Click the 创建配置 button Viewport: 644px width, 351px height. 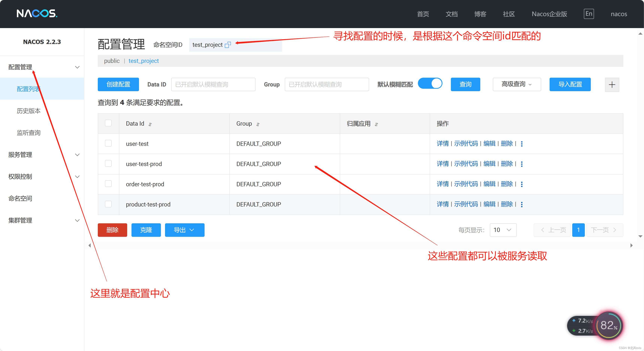pyautogui.click(x=118, y=84)
